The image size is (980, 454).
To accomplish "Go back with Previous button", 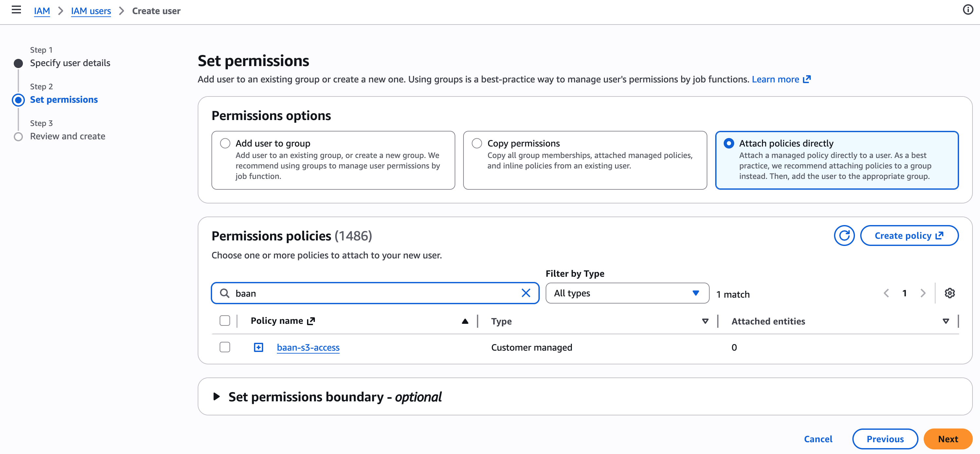I will (x=885, y=439).
